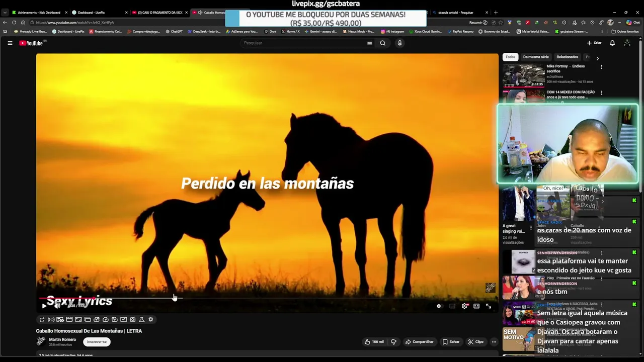Select the Da mesma série chip

pyautogui.click(x=535, y=57)
